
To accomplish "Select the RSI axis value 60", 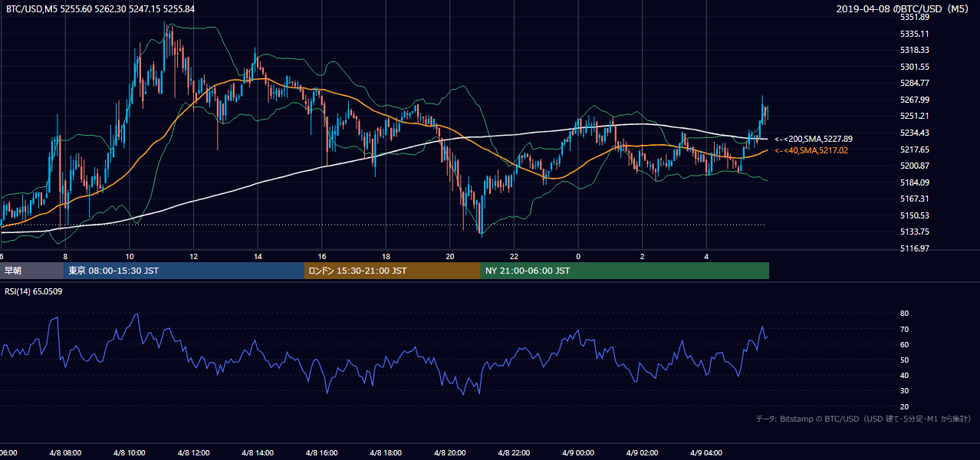I will click(904, 344).
